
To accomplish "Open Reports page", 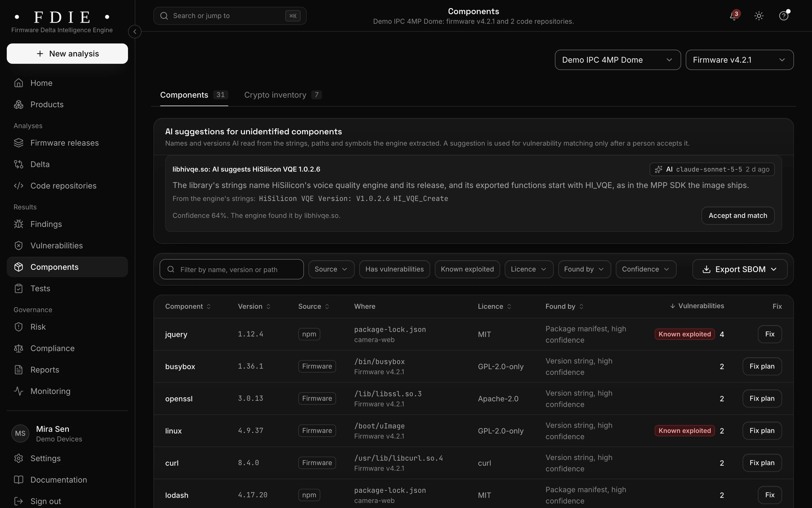I will coord(67,370).
